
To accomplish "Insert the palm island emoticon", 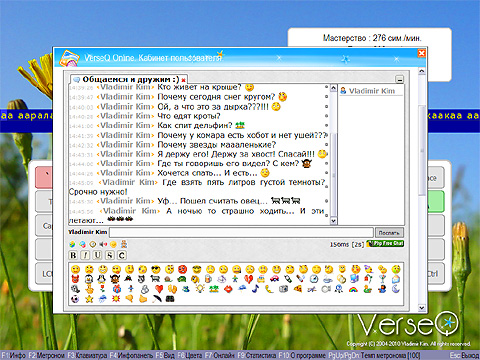I will (x=214, y=289).
